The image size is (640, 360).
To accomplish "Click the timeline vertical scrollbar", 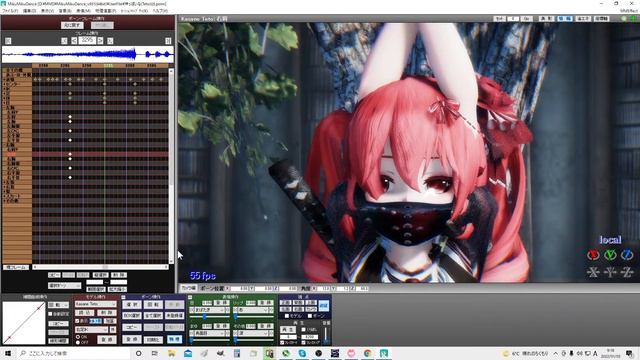I will (x=171, y=166).
